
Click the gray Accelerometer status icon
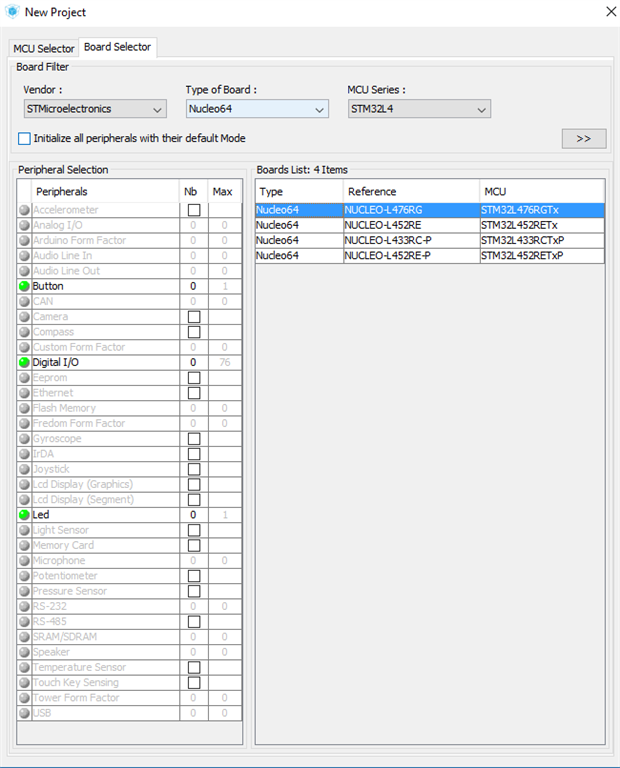point(25,210)
